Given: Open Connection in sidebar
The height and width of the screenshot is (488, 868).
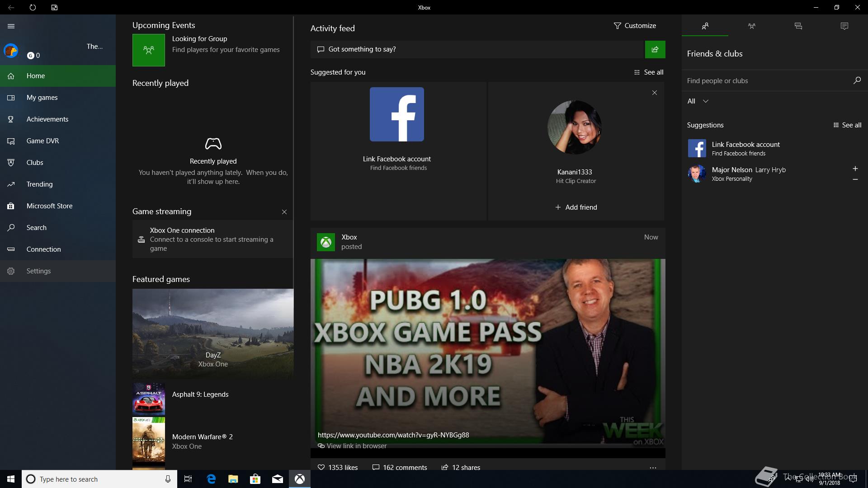Looking at the screenshot, I should [x=58, y=249].
